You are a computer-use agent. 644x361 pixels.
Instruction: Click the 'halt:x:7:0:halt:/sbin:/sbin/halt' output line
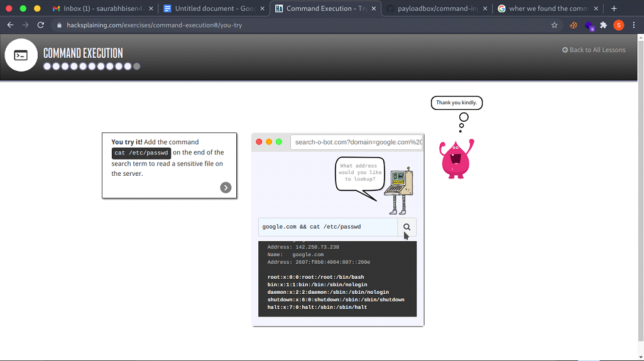pyautogui.click(x=317, y=307)
